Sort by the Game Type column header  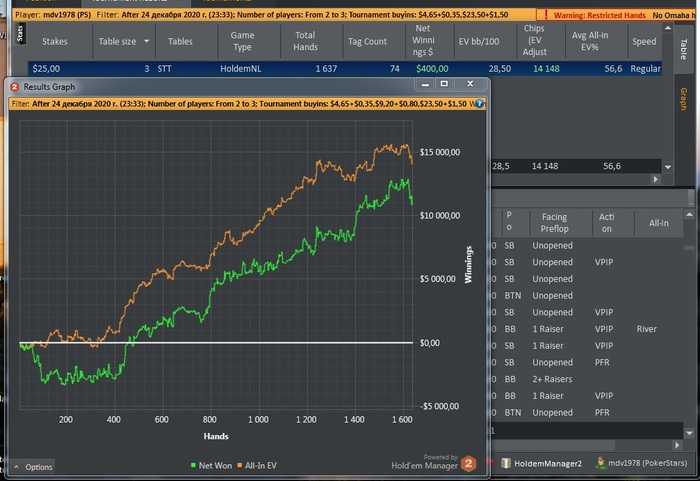click(x=242, y=41)
